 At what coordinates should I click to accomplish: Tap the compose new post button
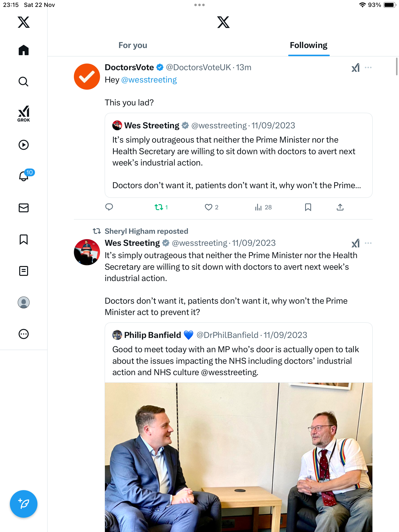pos(24,504)
